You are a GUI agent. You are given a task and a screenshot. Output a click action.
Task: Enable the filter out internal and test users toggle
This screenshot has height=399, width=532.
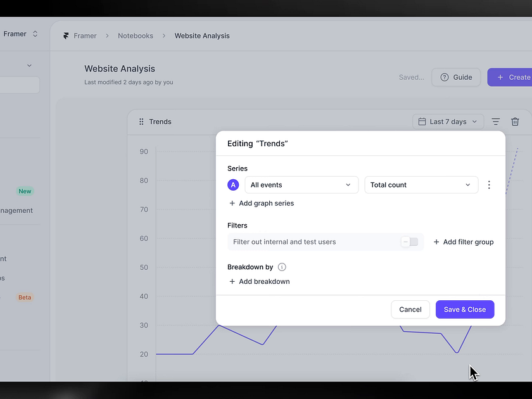click(x=410, y=241)
